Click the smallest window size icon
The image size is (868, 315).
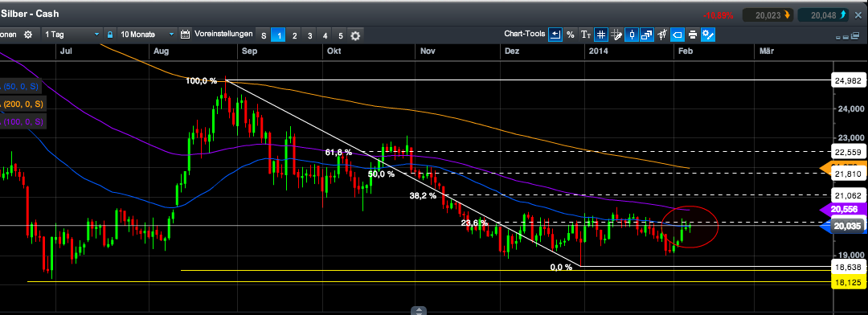point(838,37)
